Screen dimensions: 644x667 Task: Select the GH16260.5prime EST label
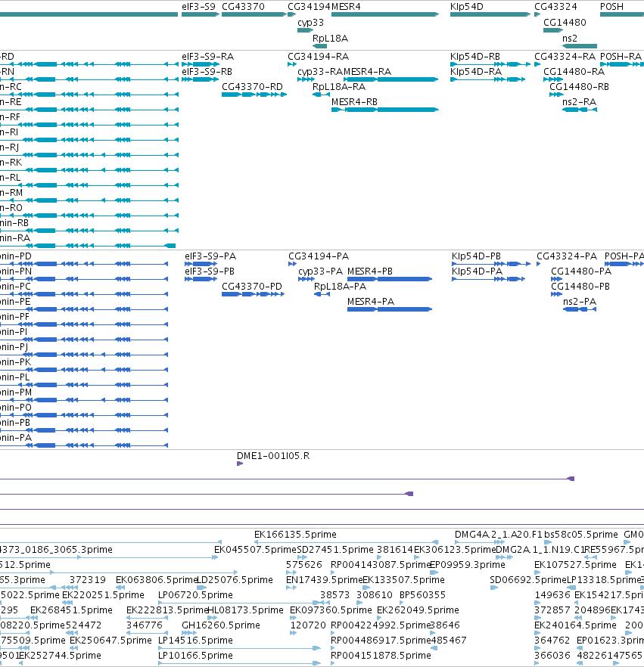pyautogui.click(x=221, y=625)
